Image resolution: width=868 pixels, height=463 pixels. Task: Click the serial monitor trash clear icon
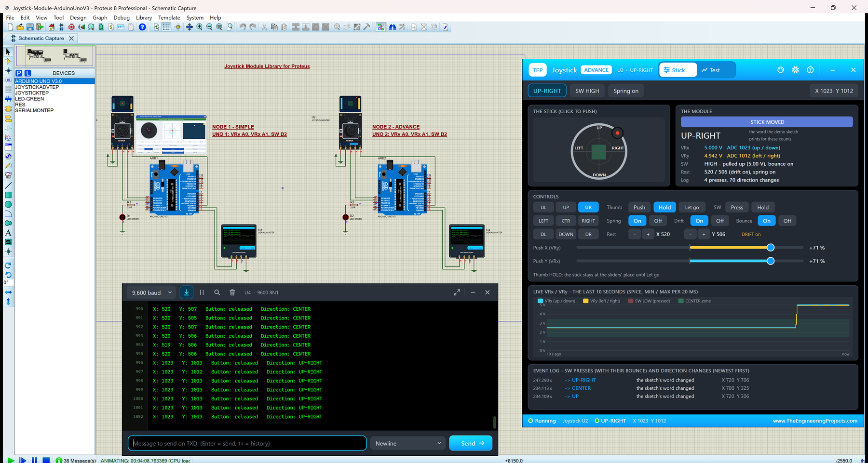pyautogui.click(x=232, y=292)
